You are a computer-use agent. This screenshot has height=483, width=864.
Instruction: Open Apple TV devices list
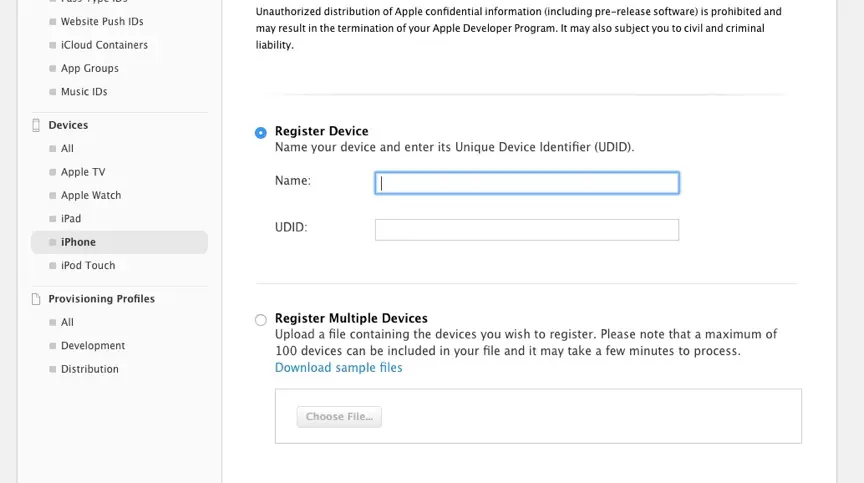83,172
